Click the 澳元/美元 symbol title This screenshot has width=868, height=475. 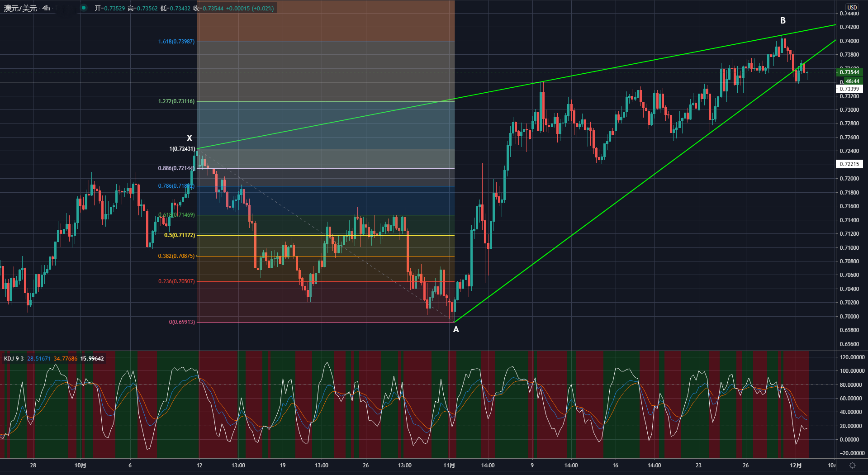[x=20, y=8]
